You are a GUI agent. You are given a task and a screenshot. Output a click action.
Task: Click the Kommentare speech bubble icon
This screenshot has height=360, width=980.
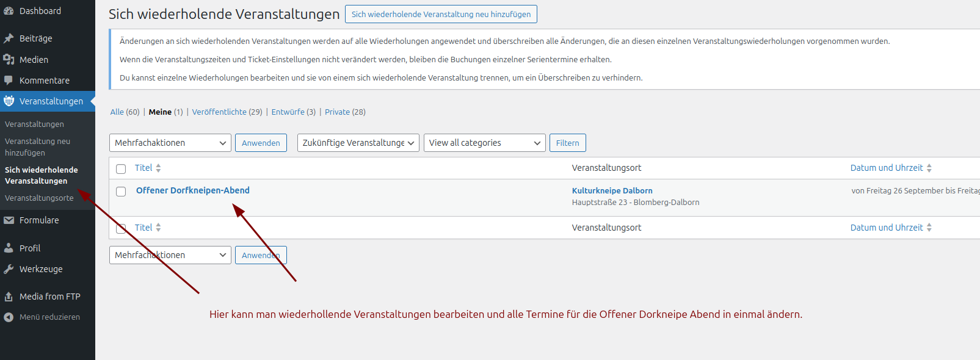(9, 81)
